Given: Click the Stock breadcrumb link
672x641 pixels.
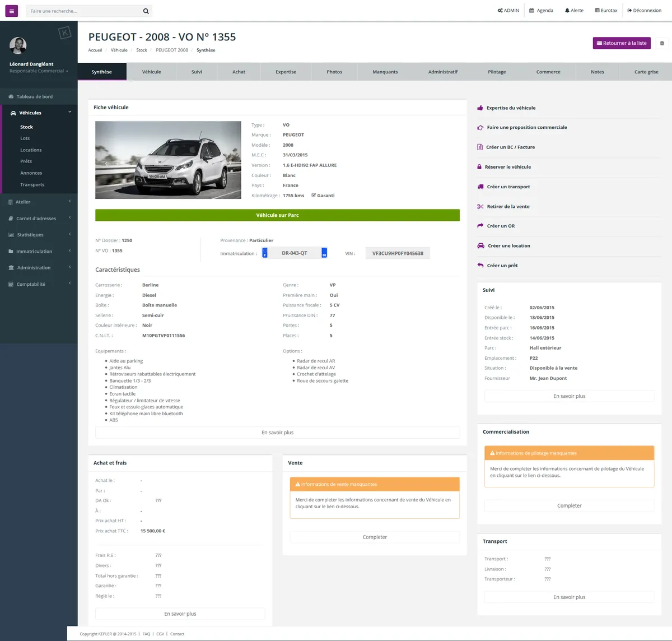Looking at the screenshot, I should [x=142, y=50].
